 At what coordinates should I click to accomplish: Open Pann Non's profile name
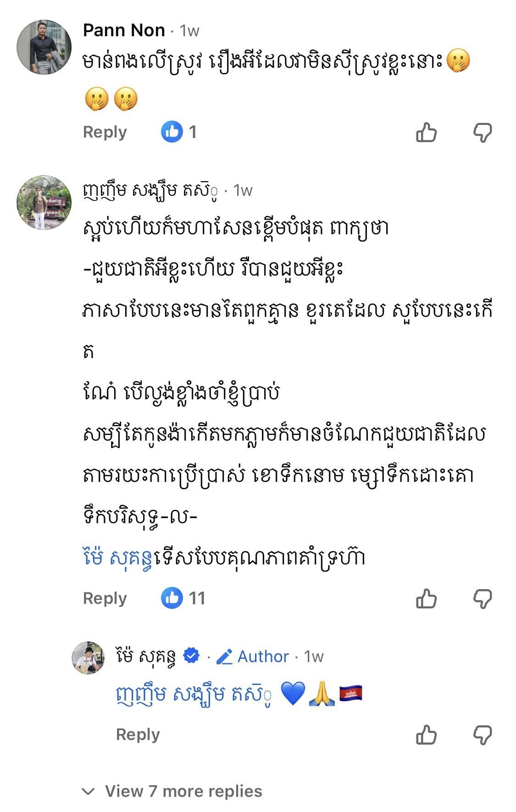coord(124,30)
